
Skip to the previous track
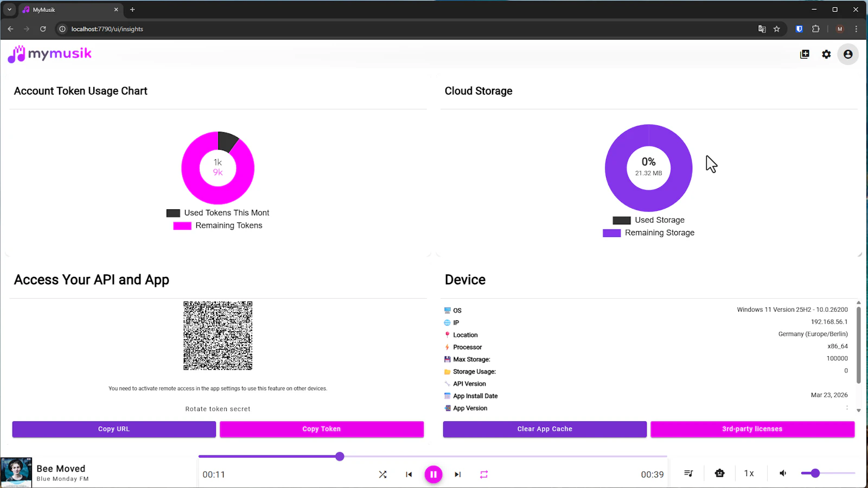(x=409, y=474)
